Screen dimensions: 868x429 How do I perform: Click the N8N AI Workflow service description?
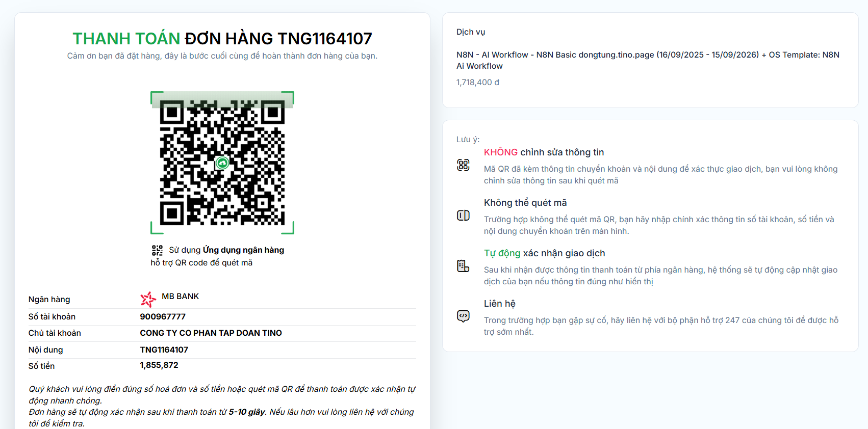tap(648, 60)
